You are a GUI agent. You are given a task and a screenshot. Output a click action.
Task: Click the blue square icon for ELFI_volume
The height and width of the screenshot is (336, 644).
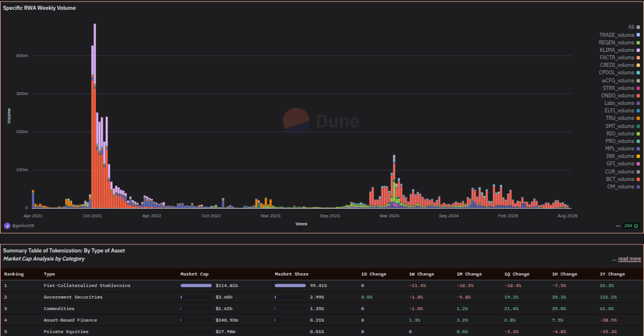coord(638,110)
